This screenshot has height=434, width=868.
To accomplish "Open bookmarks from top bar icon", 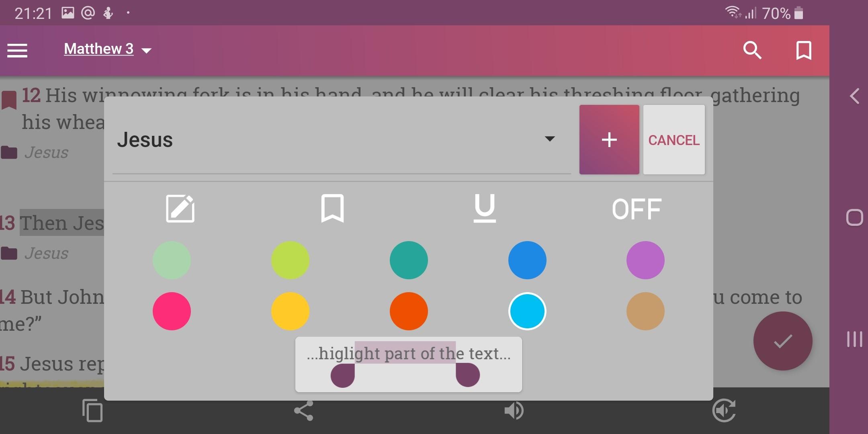I will coord(803,51).
